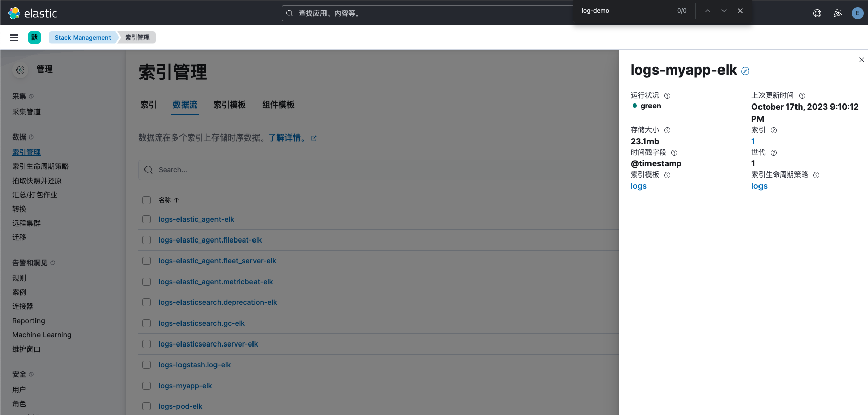Check the box for logs-elasticsearch.deprecation-elk
Viewport: 868px width, 415px height.
click(x=147, y=302)
